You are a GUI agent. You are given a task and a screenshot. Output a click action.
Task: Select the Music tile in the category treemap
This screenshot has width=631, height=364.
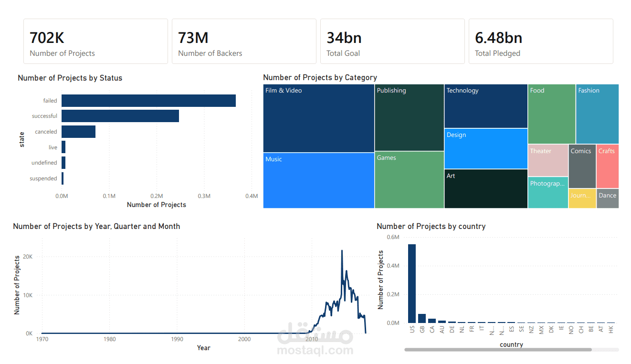[317, 181]
